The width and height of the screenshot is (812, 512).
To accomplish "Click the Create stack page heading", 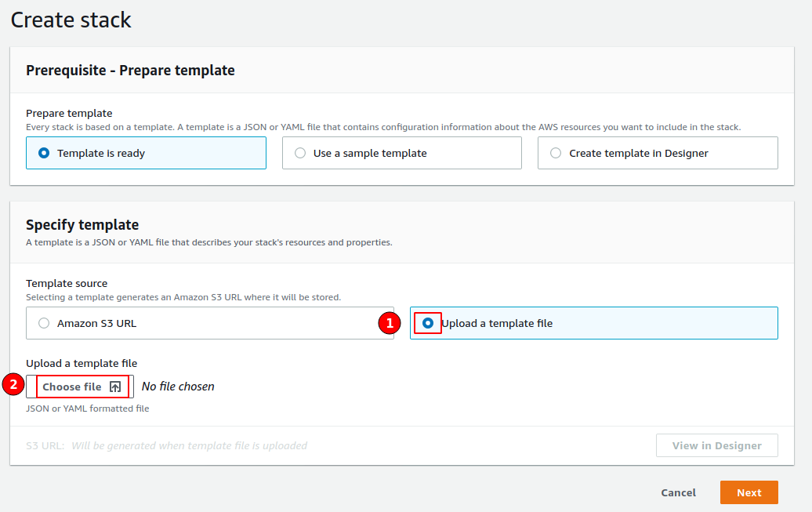I will [x=71, y=20].
